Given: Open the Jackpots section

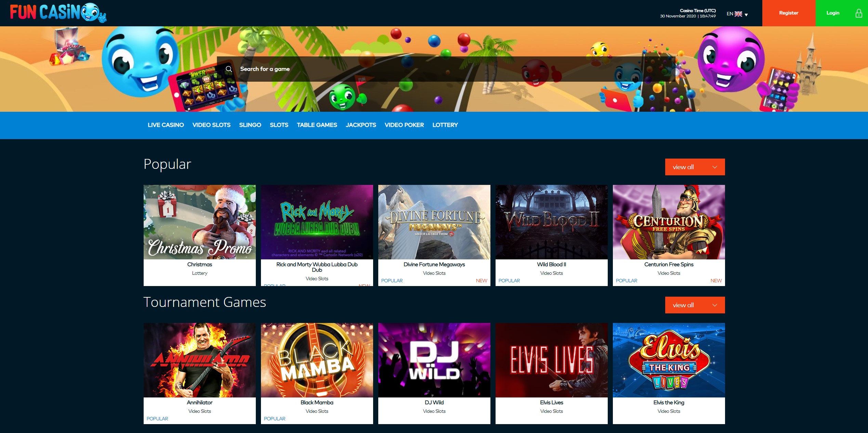Looking at the screenshot, I should point(361,125).
